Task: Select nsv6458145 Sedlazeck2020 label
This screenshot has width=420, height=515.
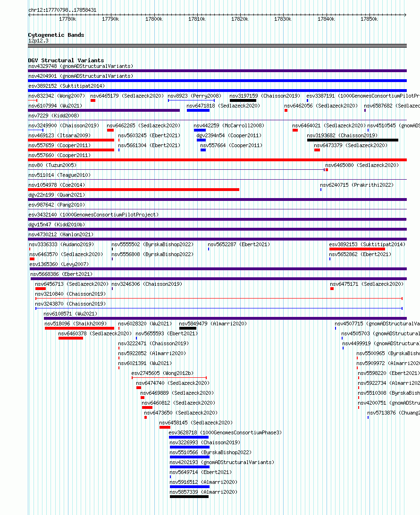Action: coord(196,423)
